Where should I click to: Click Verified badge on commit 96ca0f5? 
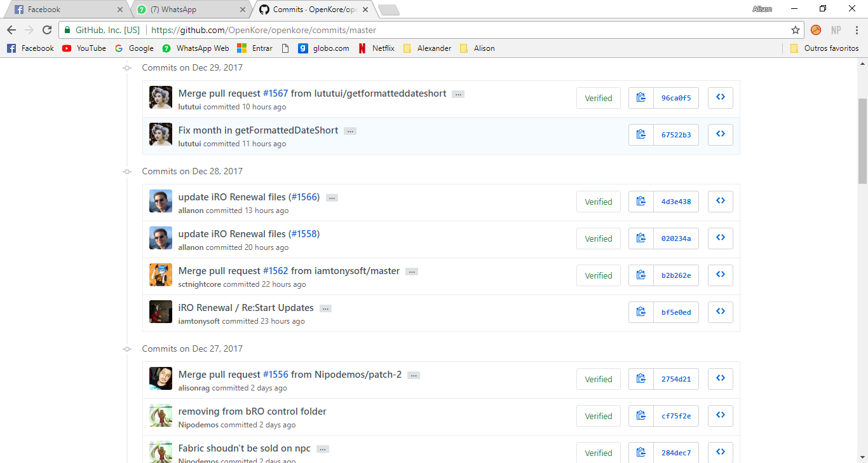[x=599, y=98]
